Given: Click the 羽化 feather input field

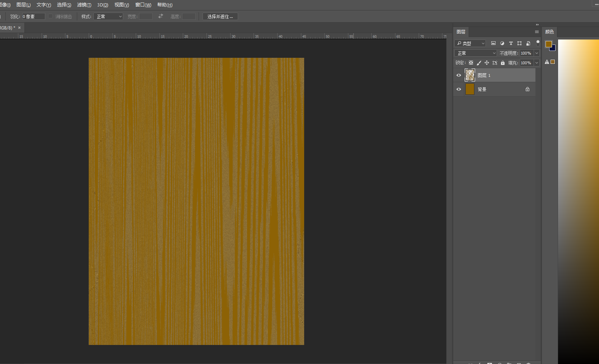Looking at the screenshot, I should (33, 17).
